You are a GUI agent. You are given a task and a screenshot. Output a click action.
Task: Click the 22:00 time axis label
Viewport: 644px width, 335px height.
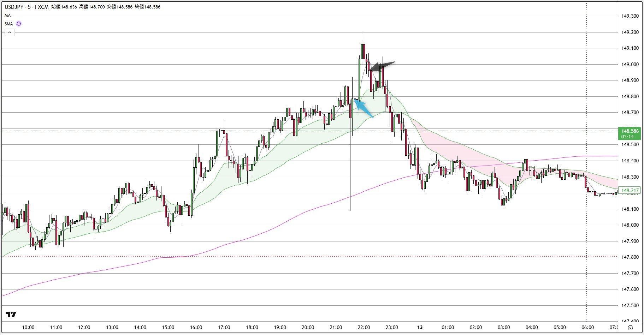click(x=364, y=327)
